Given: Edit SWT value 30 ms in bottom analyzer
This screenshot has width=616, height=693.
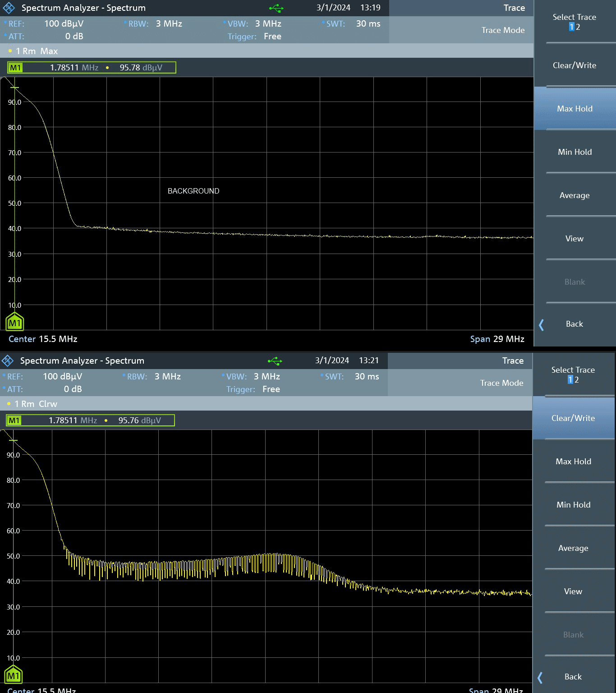Looking at the screenshot, I should [367, 377].
